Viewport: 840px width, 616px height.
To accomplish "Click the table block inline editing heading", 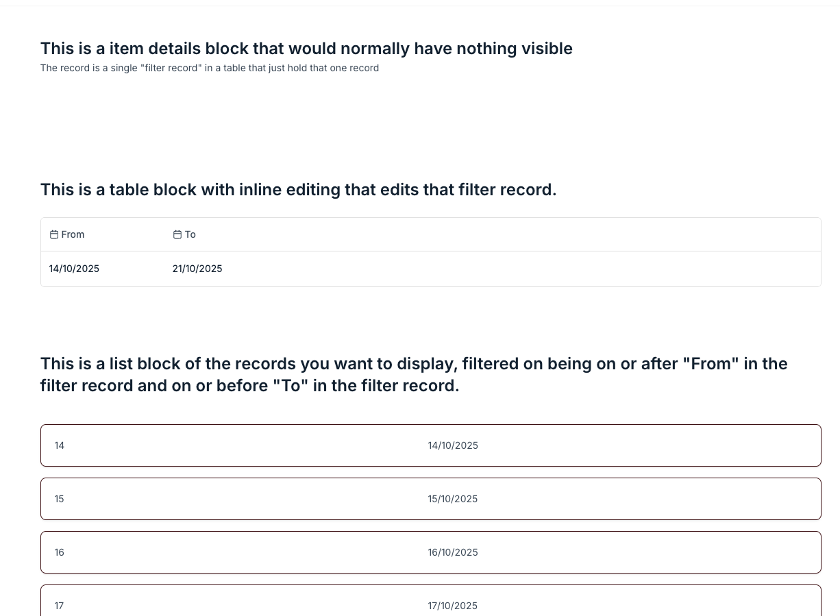I will tap(298, 190).
